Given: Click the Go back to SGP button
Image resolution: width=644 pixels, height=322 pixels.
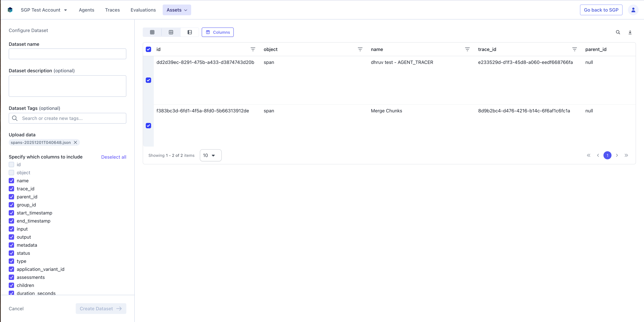Looking at the screenshot, I should 601,10.
